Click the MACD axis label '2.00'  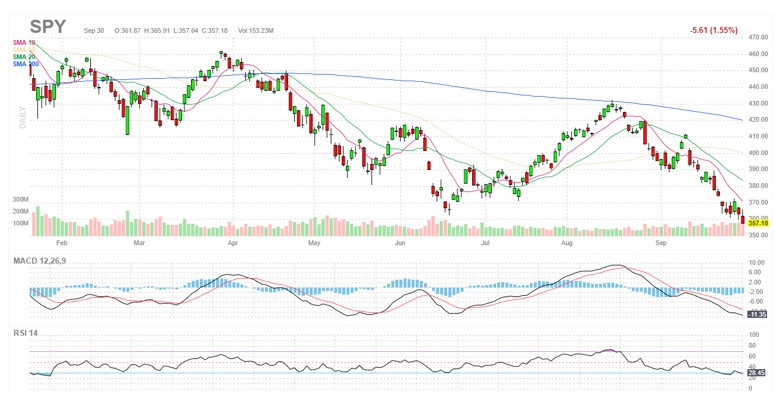(x=757, y=282)
